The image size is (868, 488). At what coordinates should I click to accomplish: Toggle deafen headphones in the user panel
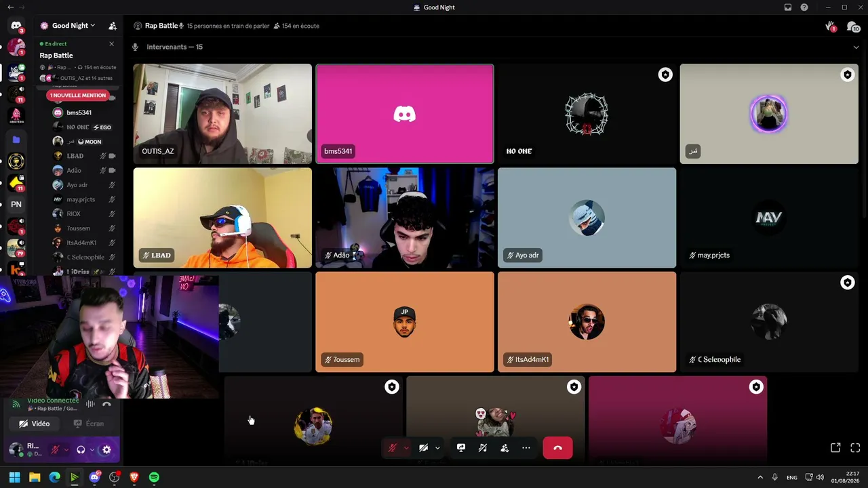81,449
